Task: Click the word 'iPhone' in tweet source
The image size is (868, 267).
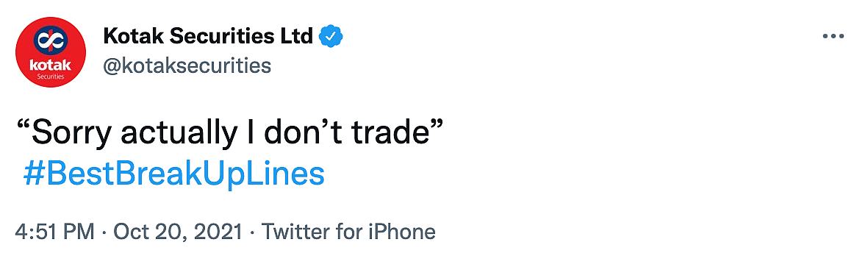Action: pyautogui.click(x=403, y=232)
